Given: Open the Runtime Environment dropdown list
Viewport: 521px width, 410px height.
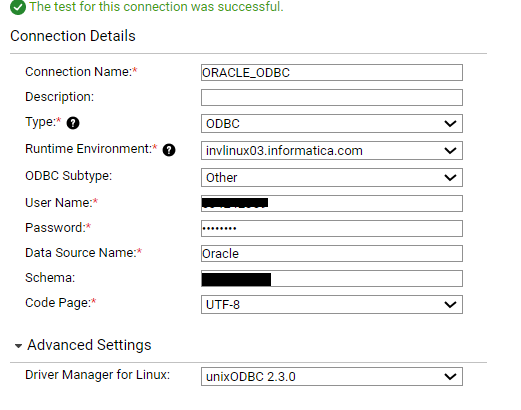Looking at the screenshot, I should coord(332,150).
